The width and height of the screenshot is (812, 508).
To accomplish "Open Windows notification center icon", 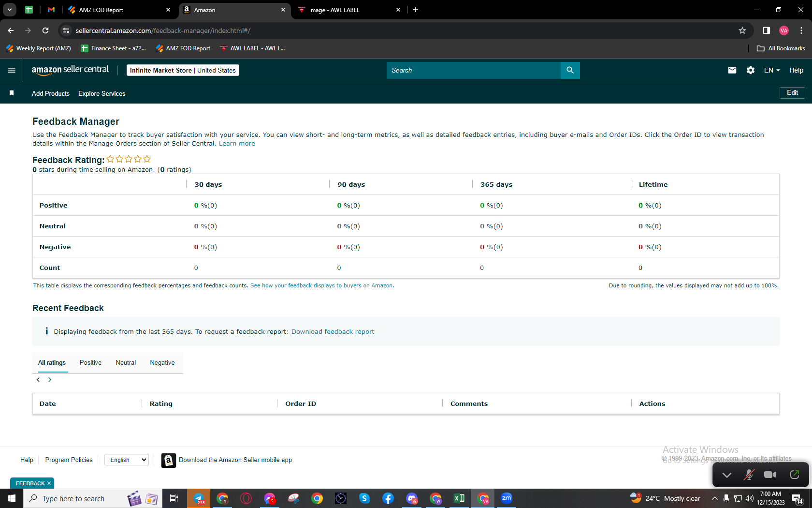I will (x=797, y=498).
